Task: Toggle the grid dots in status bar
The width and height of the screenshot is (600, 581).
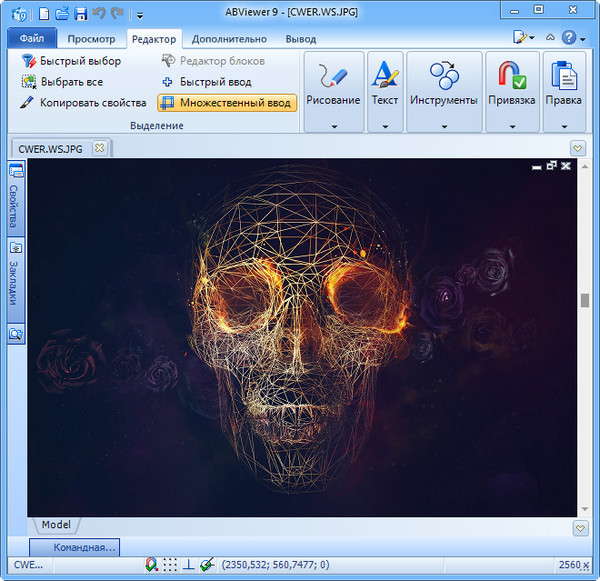Action: click(170, 565)
